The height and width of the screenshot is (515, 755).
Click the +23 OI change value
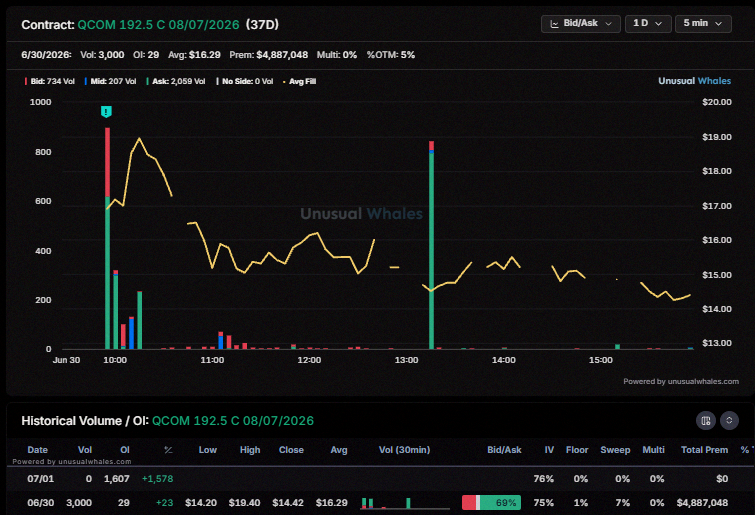click(164, 503)
